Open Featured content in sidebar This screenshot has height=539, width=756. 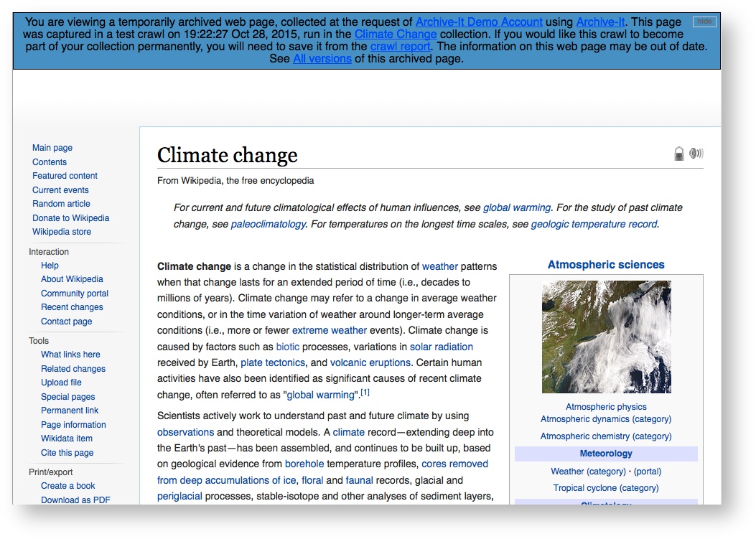(x=65, y=176)
